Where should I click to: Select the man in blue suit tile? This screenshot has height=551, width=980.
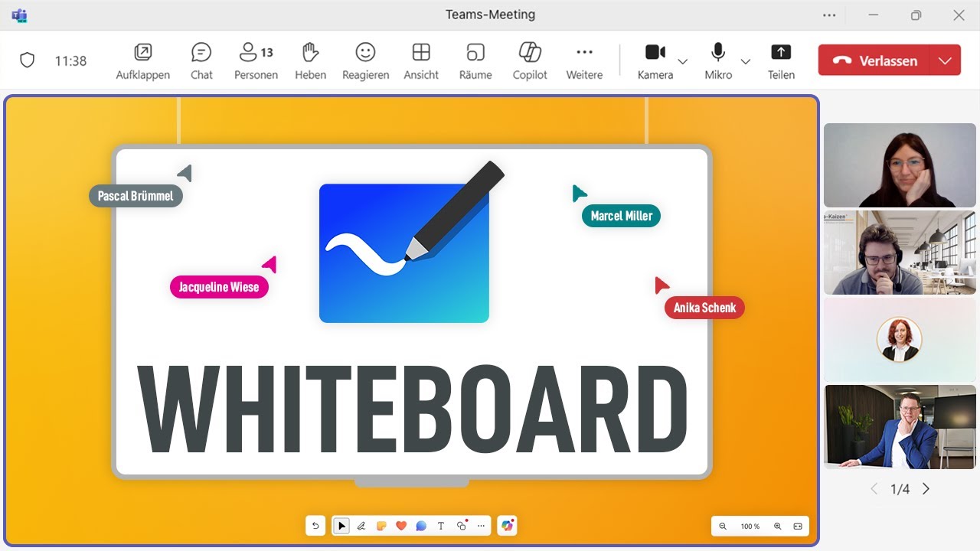(900, 427)
